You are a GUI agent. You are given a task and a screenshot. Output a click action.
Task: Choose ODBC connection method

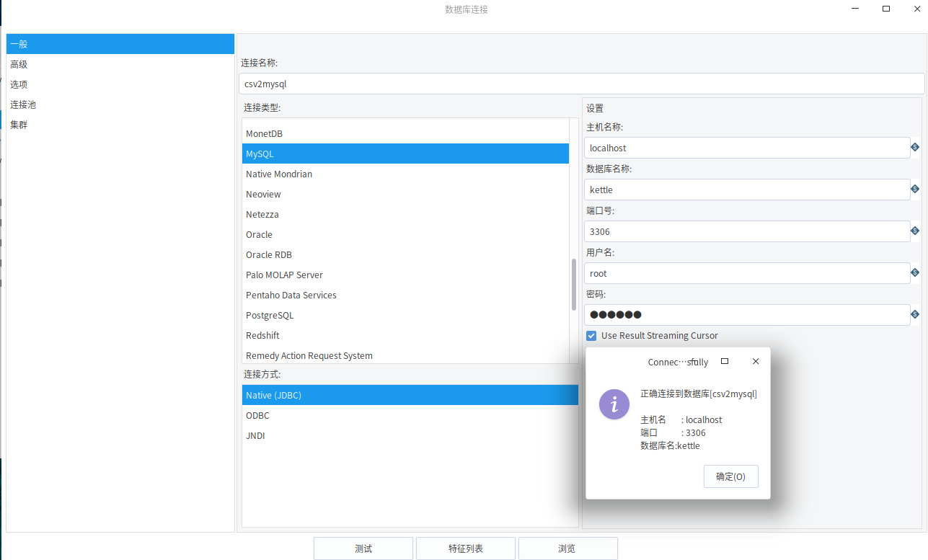pos(257,415)
